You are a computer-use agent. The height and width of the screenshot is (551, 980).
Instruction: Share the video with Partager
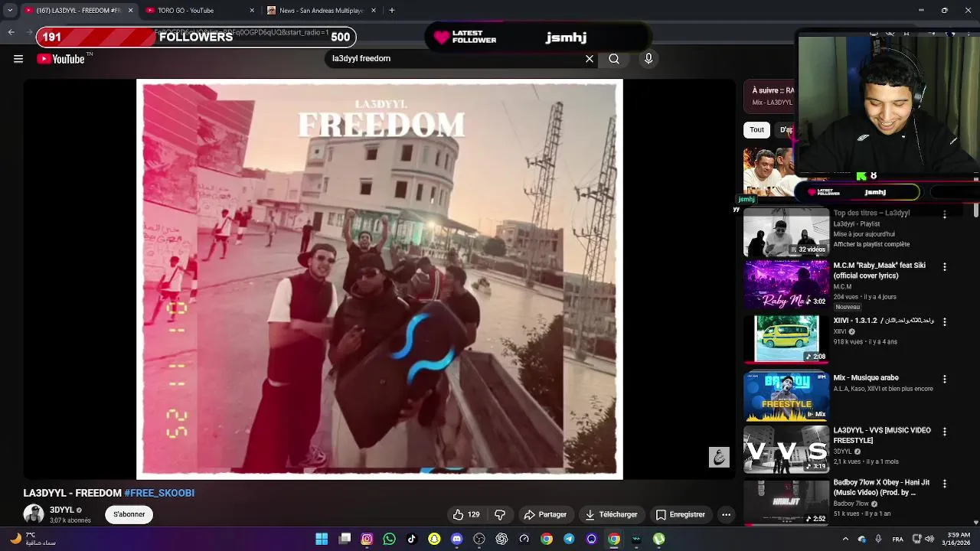tap(545, 515)
